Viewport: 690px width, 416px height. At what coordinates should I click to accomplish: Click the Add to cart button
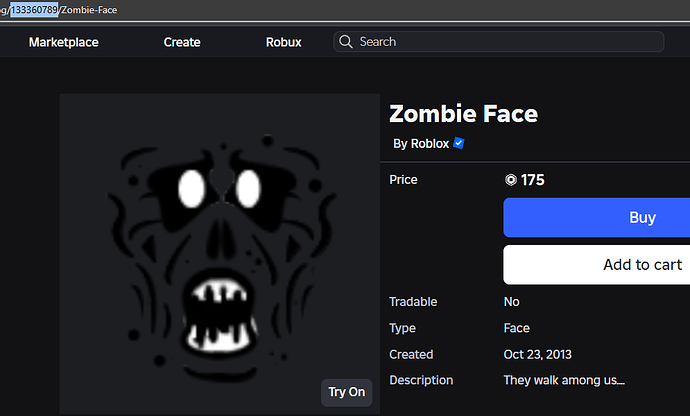[597, 265]
